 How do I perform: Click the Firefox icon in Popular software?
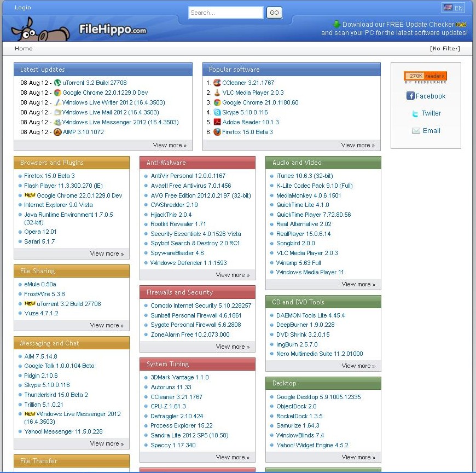pos(217,132)
